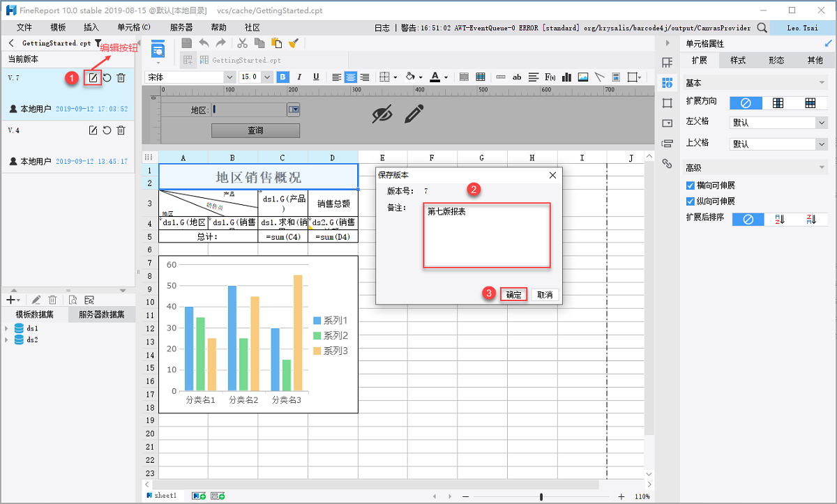Insert slope line with diagonal icon
The image size is (837, 504).
[x=599, y=77]
